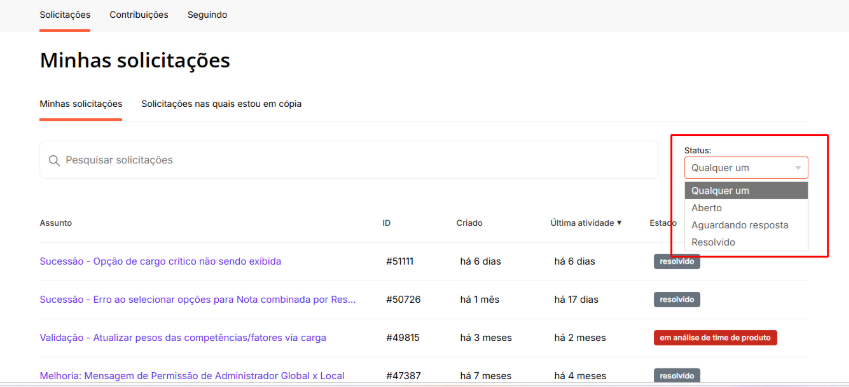Switch to the Seguindo tab
849x387 pixels.
207,15
